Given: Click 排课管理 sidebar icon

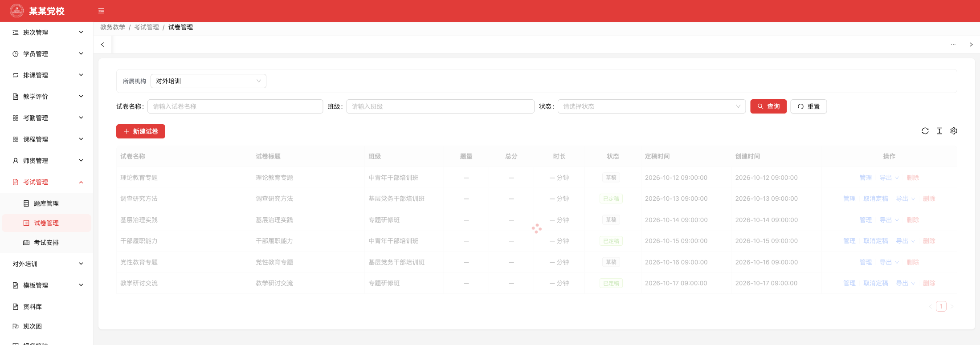Looking at the screenshot, I should point(16,75).
